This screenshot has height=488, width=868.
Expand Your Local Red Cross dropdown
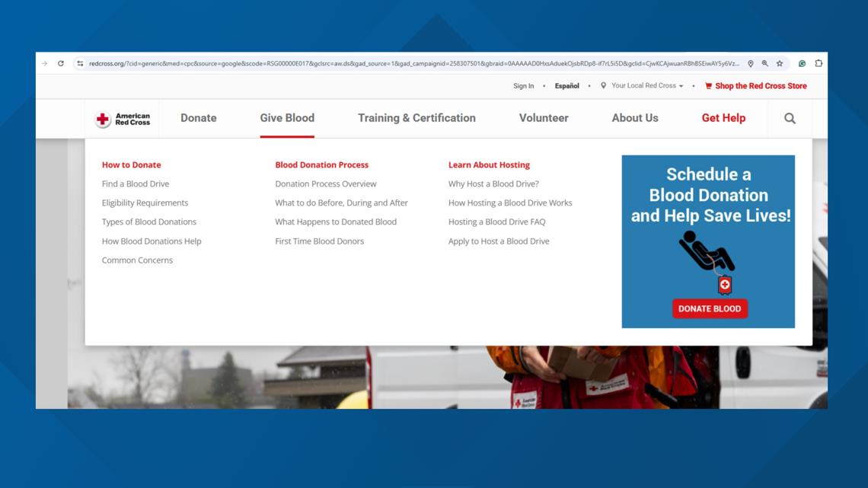click(x=647, y=86)
